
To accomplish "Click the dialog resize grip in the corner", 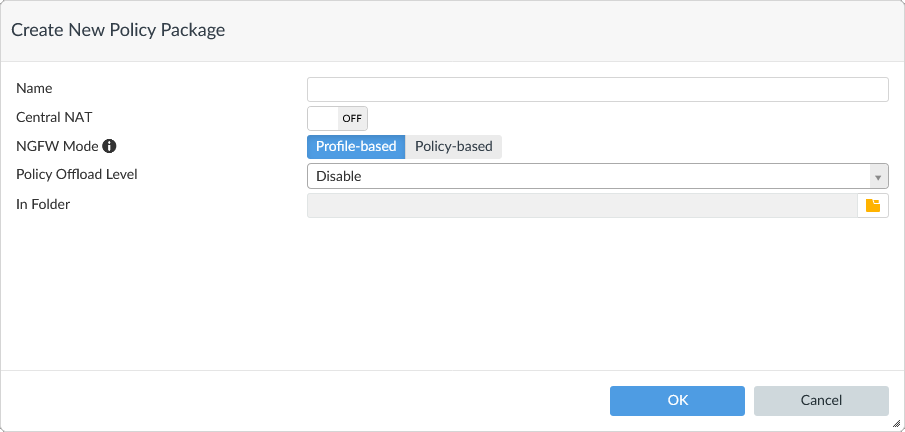I will [x=896, y=423].
